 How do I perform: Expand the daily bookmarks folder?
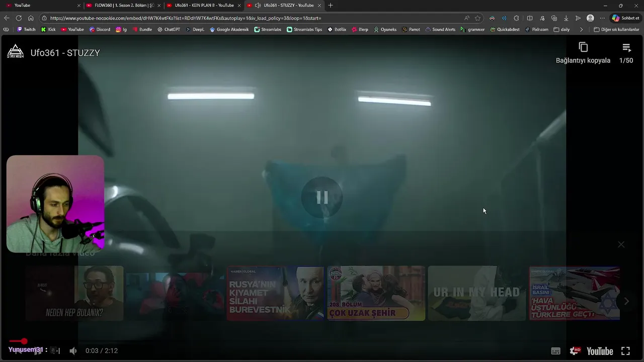[x=561, y=29]
